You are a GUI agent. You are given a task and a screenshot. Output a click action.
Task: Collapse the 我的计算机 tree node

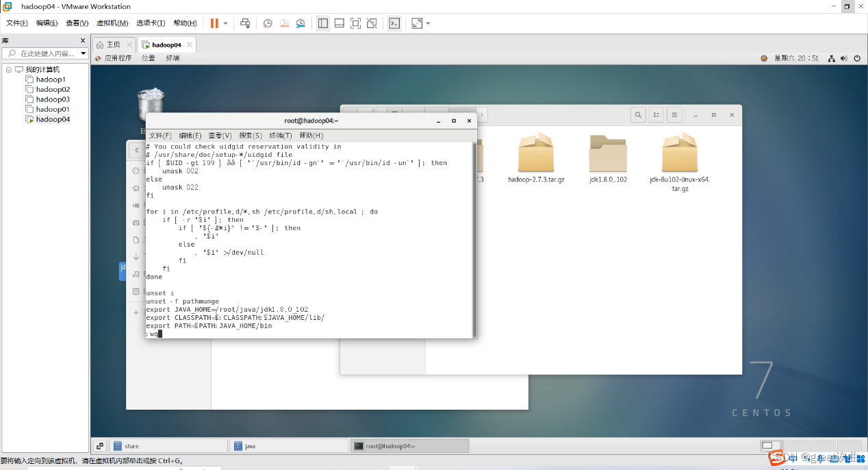coord(9,69)
